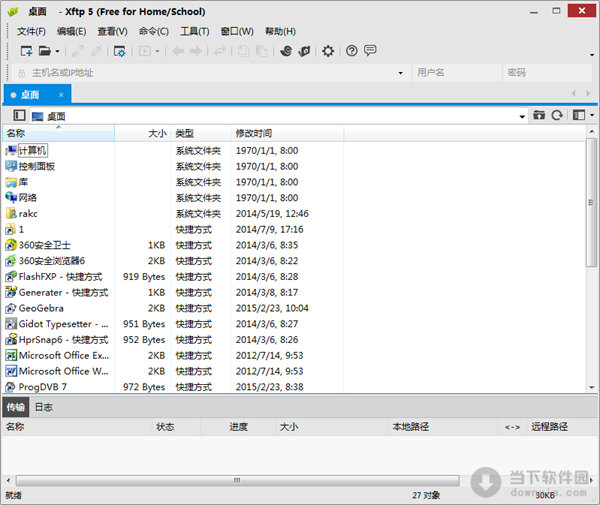Click the New Session toolbar icon
Viewport: 600px width, 505px height.
point(27,51)
